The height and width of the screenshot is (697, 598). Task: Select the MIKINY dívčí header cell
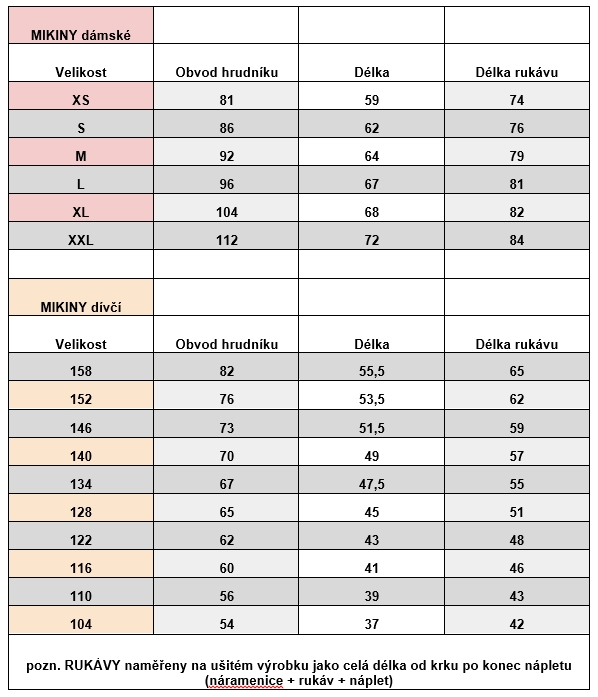point(81,297)
